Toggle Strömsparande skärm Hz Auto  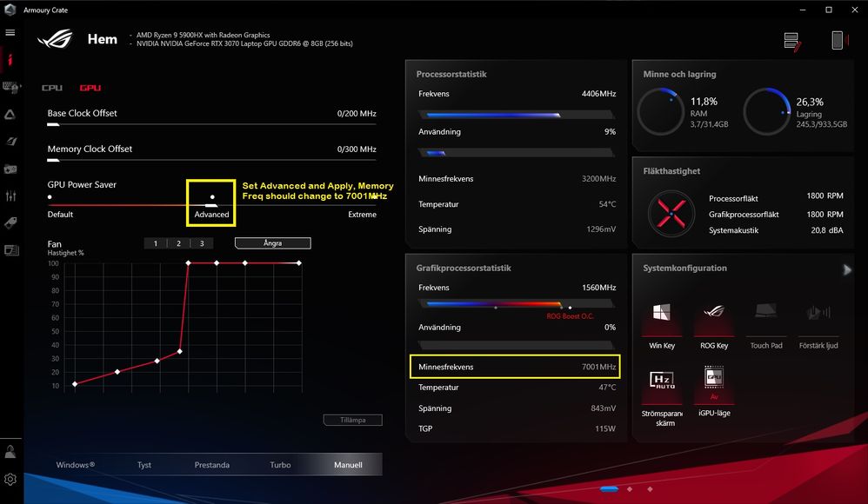click(662, 395)
